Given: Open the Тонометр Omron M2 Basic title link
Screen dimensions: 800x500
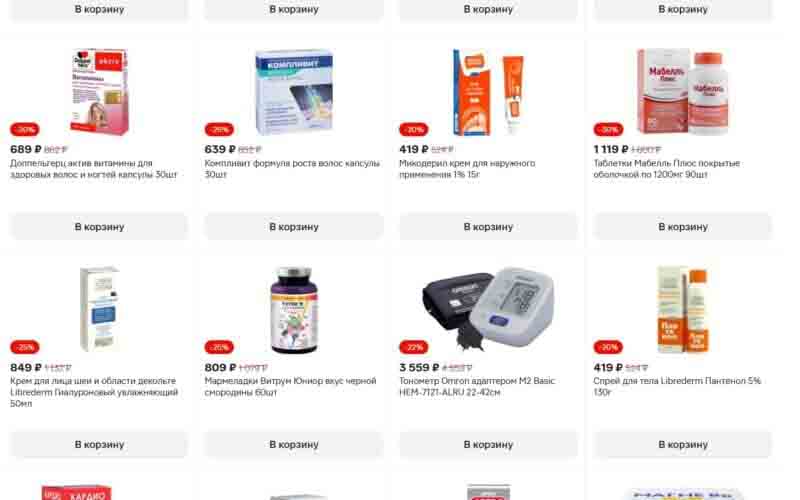Looking at the screenshot, I should coord(477,386).
